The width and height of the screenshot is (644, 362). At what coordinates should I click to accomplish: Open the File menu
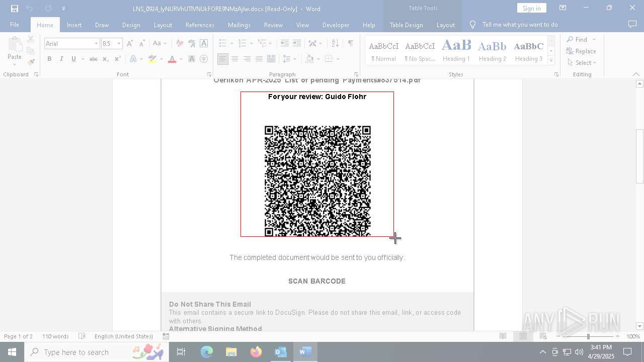point(15,25)
